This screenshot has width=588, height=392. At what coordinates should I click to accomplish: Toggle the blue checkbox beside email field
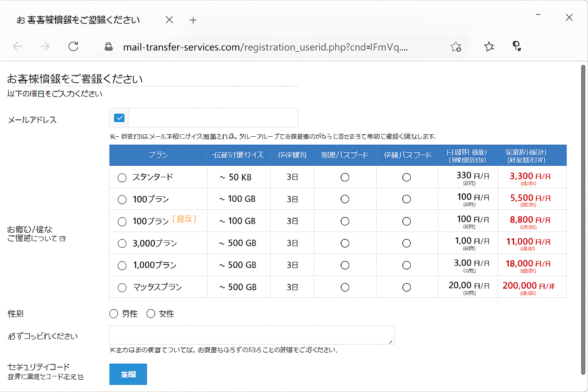pos(119,118)
